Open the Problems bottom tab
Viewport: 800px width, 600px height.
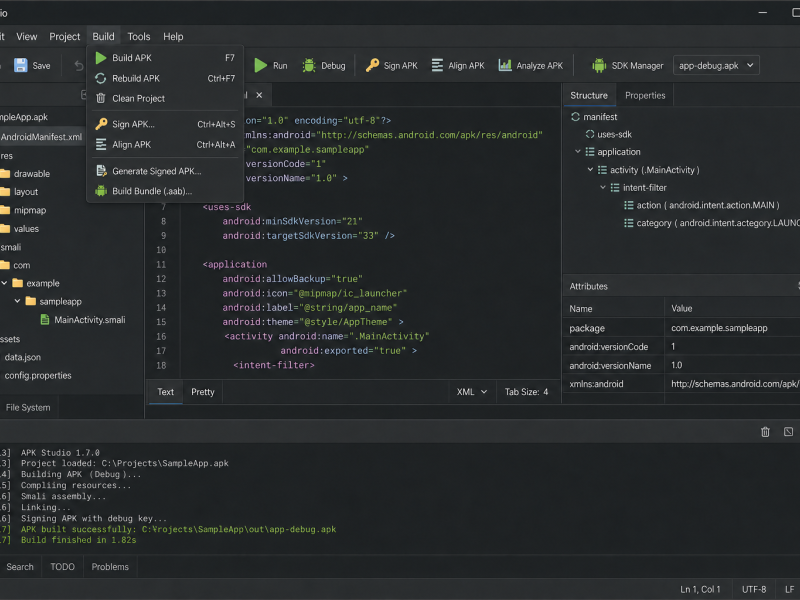(110, 567)
